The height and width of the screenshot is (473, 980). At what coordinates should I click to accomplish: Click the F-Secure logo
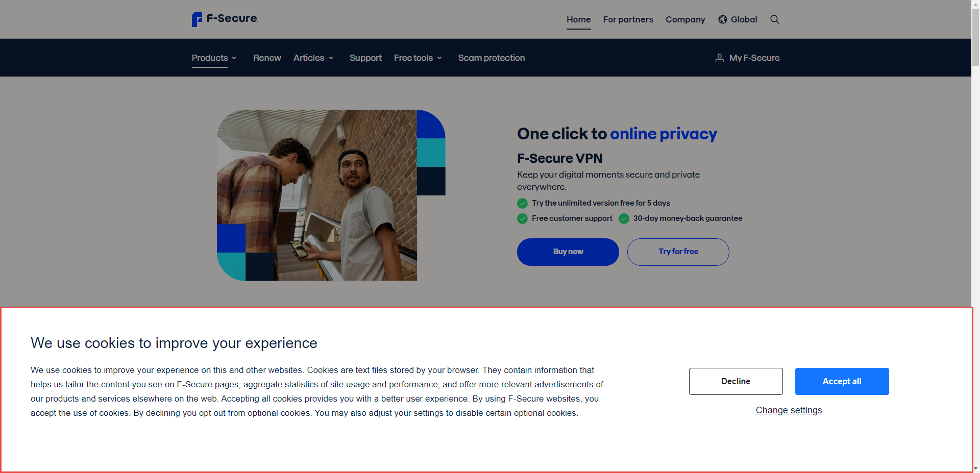click(225, 19)
